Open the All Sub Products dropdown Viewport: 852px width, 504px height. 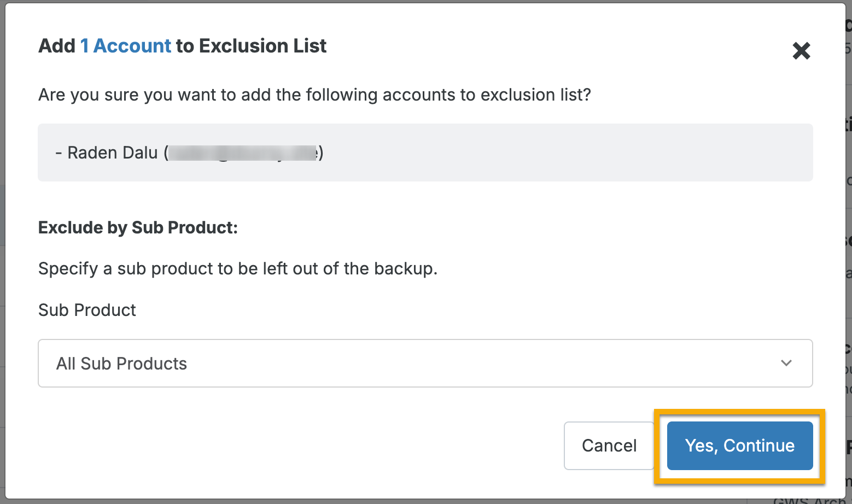pyautogui.click(x=425, y=364)
